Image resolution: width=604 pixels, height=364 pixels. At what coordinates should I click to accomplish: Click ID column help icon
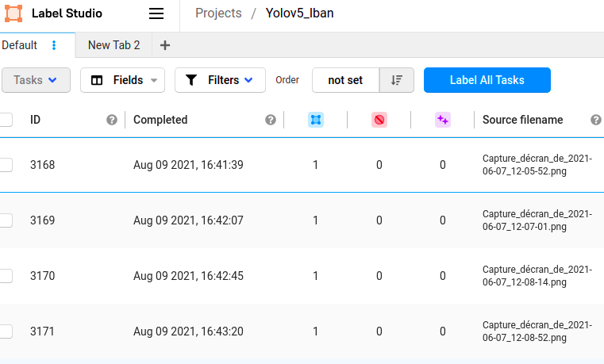[112, 120]
